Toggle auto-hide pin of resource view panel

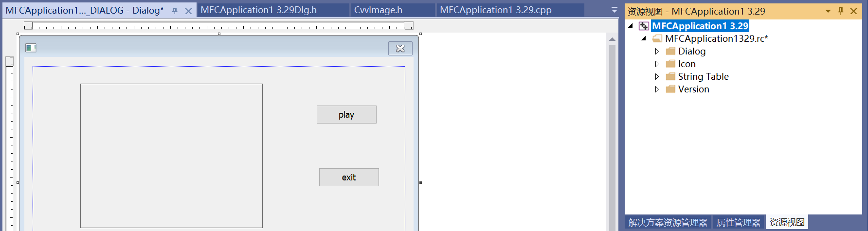(x=841, y=11)
